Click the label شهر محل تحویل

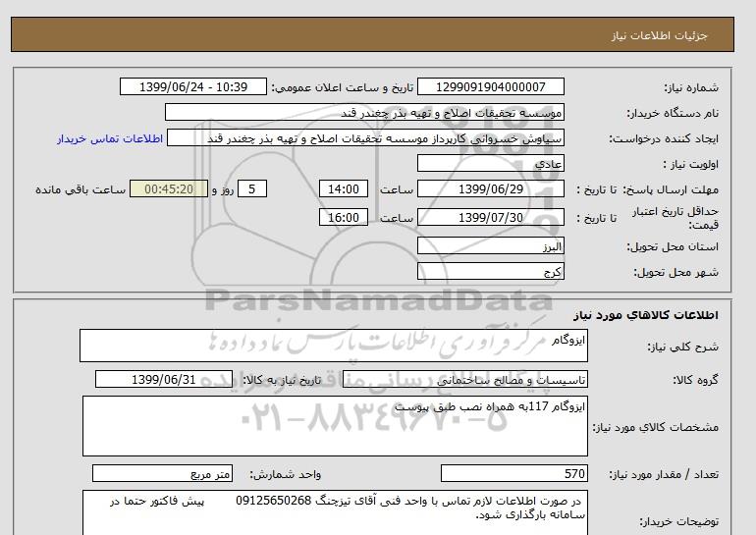[675, 272]
